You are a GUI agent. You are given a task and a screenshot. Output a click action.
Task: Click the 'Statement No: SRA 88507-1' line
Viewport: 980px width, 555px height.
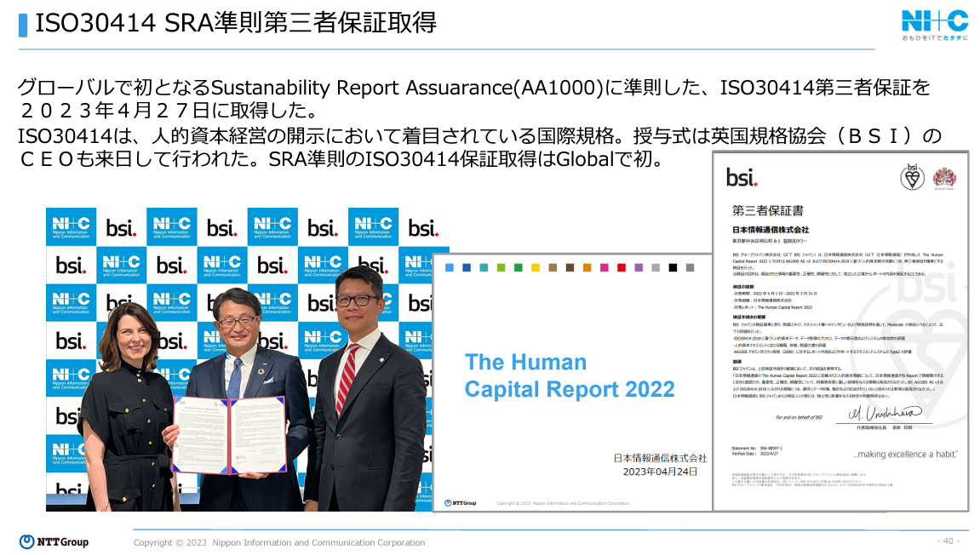click(757, 448)
